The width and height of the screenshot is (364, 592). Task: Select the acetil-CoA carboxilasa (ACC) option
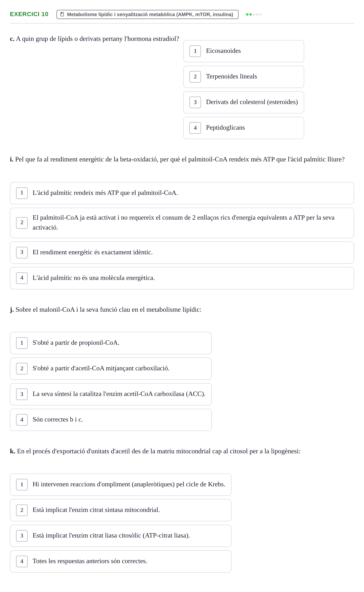[x=111, y=394]
